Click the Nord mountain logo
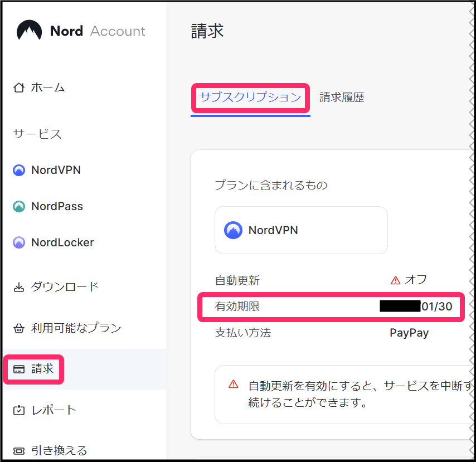476x462 pixels. (x=29, y=30)
